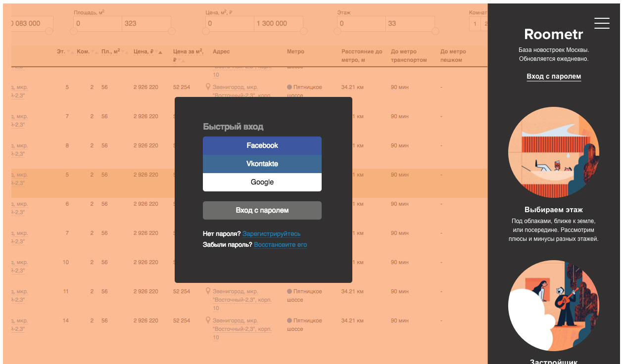Screen dimensions: 623x364
Task: Click the metro dot icon in the floor 11 row
Action: pos(289,292)
